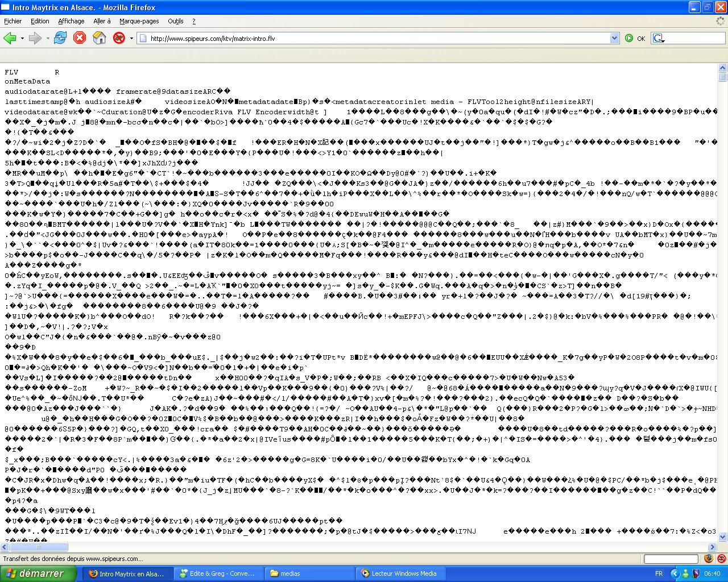Click into the URL address field

coord(379,38)
